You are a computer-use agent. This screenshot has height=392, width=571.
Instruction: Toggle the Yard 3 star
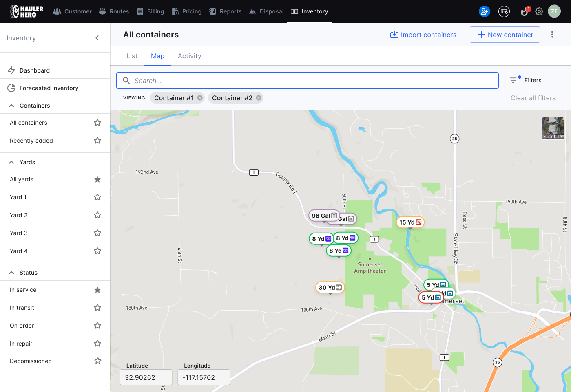pos(97,233)
